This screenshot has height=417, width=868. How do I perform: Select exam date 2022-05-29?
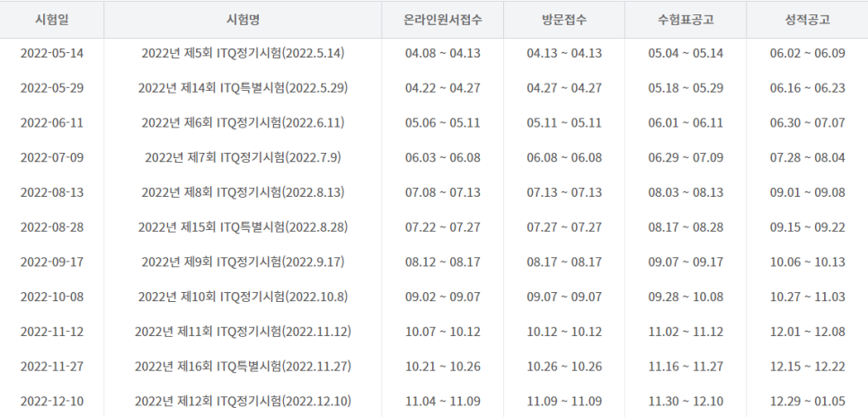click(52, 88)
